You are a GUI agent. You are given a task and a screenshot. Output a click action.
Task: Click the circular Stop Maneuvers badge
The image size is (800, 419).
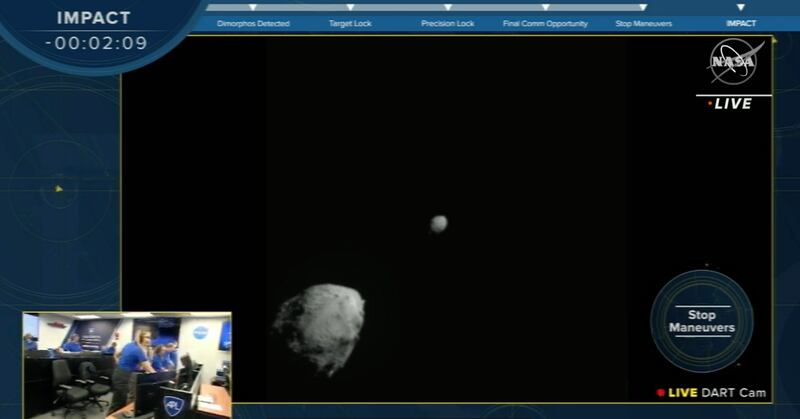pyautogui.click(x=701, y=321)
